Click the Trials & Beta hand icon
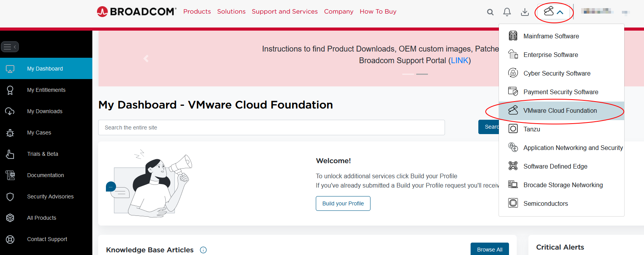 [x=10, y=154]
